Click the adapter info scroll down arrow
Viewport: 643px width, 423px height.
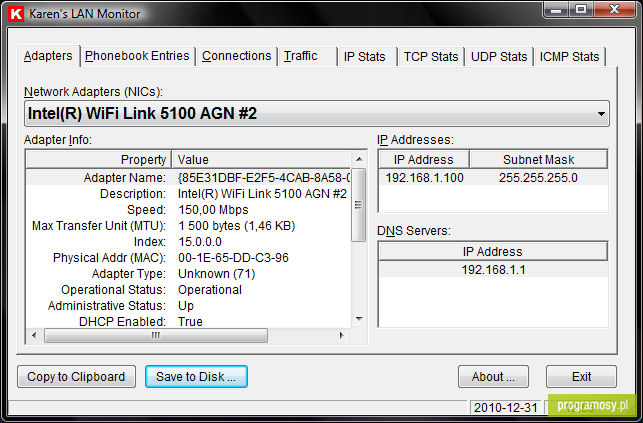tap(359, 319)
